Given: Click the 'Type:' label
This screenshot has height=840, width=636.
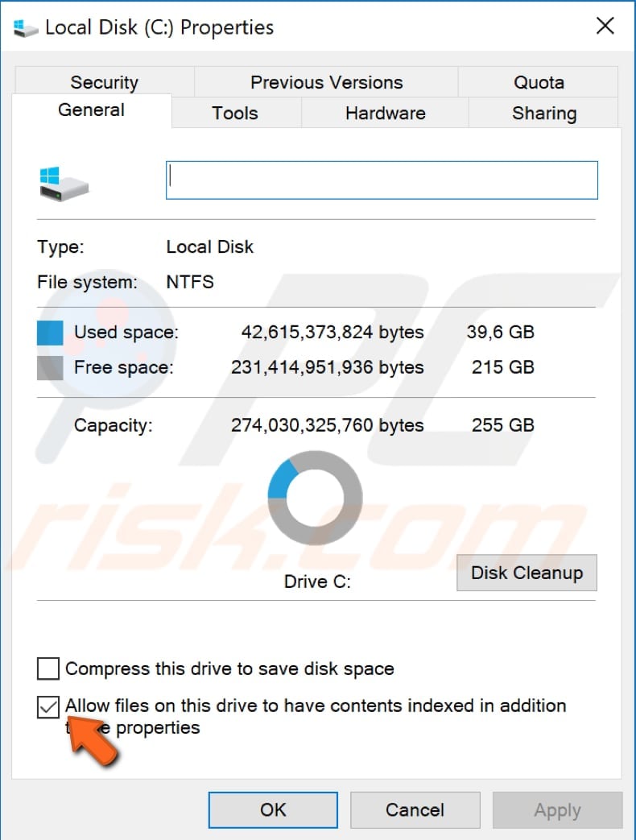Looking at the screenshot, I should click(60, 247).
